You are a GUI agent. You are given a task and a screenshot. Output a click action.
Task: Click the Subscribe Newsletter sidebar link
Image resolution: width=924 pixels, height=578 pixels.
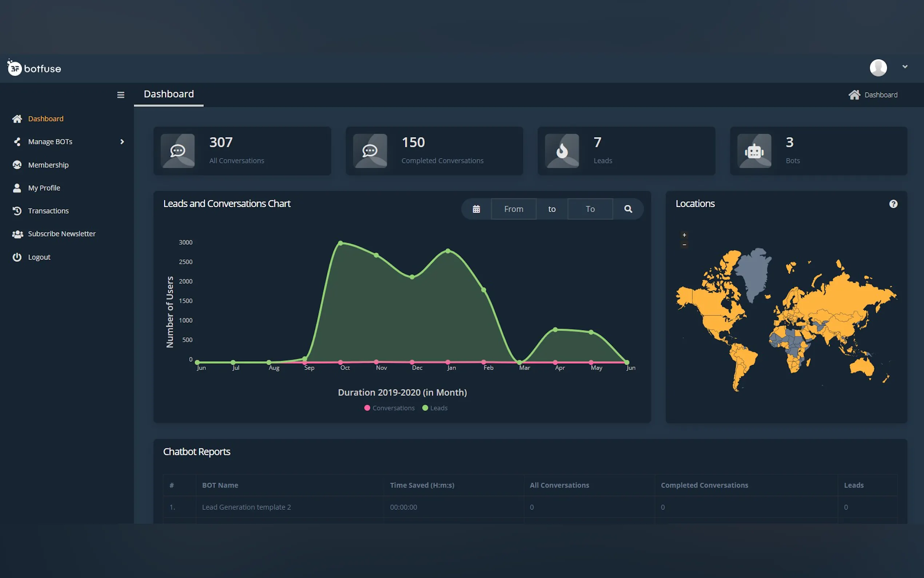pyautogui.click(x=61, y=234)
